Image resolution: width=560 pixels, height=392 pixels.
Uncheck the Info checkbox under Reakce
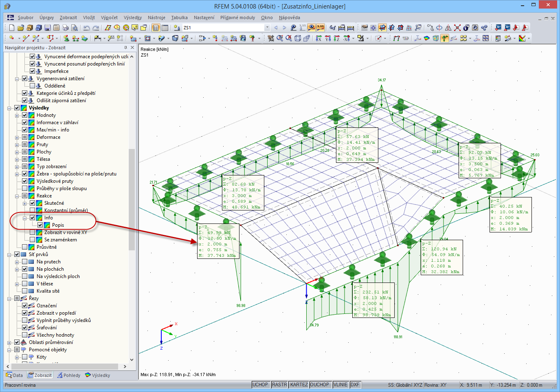(x=32, y=218)
